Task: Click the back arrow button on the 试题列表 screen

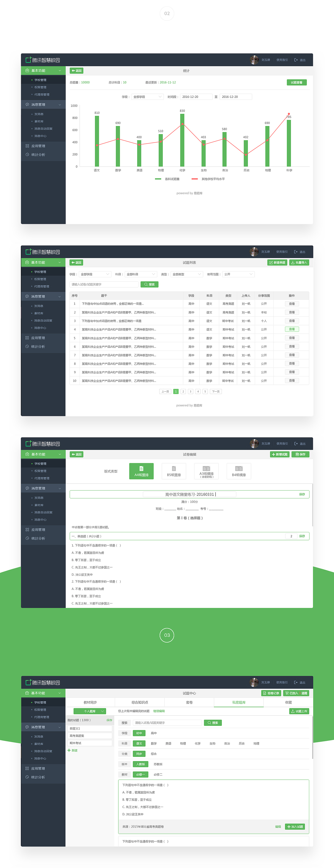Action: click(x=76, y=262)
